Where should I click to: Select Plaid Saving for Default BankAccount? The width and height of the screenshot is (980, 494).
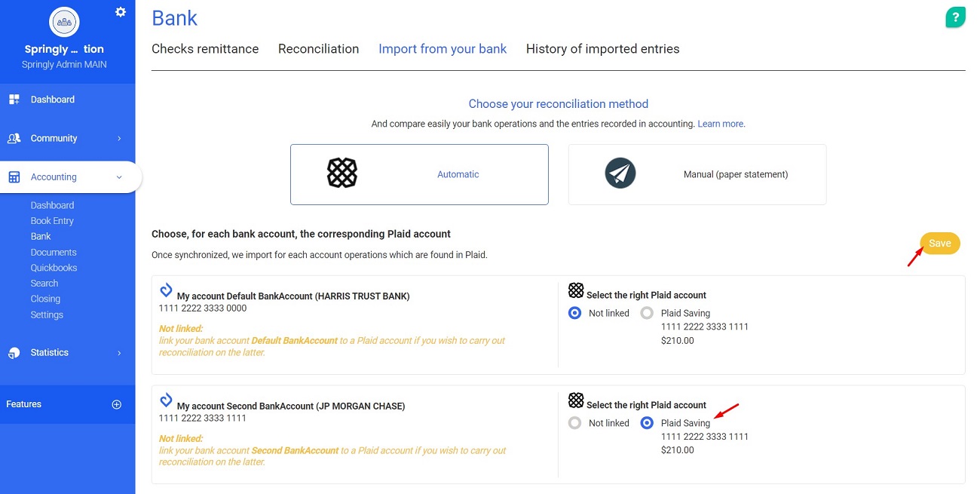[647, 313]
